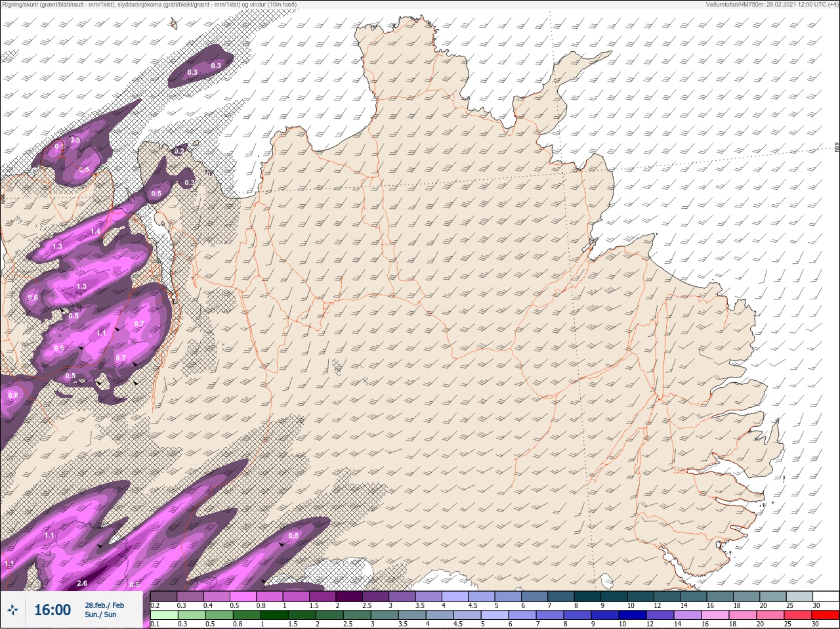Pick the dark green 1–1.5 swatch in the rain legend

(274, 615)
